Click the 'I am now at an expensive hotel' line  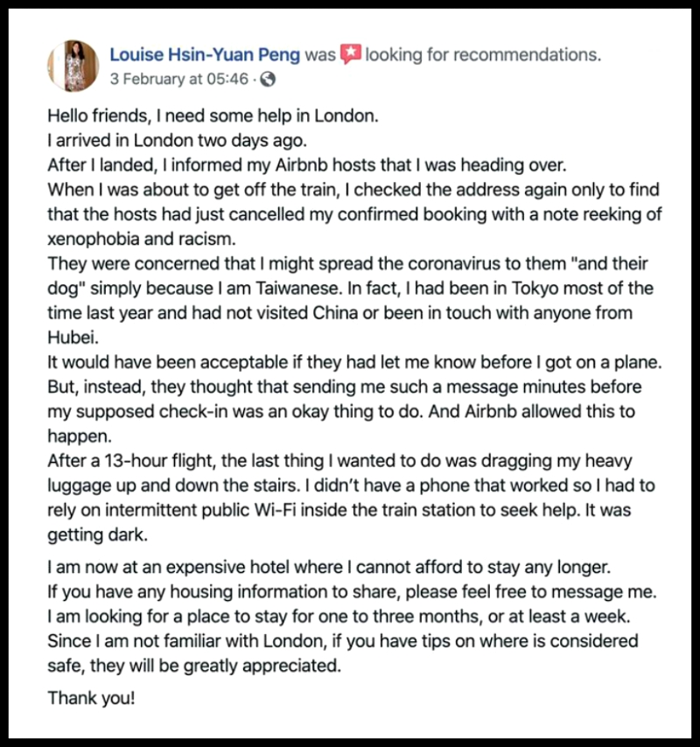(x=329, y=567)
